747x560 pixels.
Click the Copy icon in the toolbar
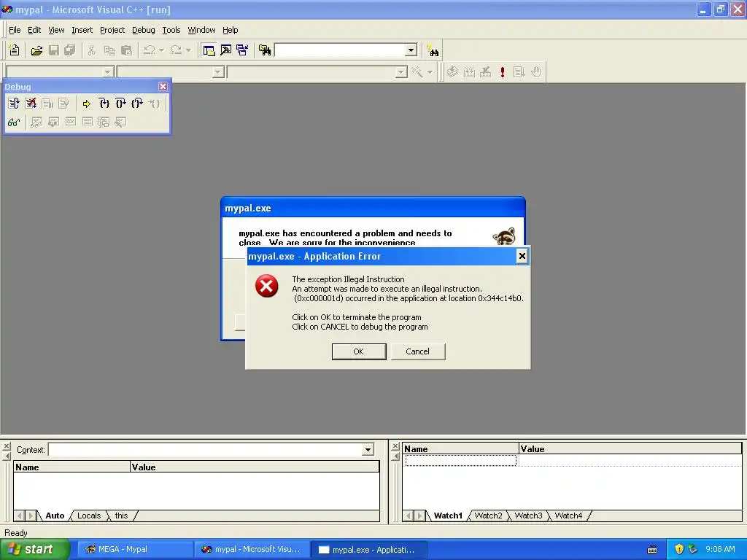click(x=109, y=50)
